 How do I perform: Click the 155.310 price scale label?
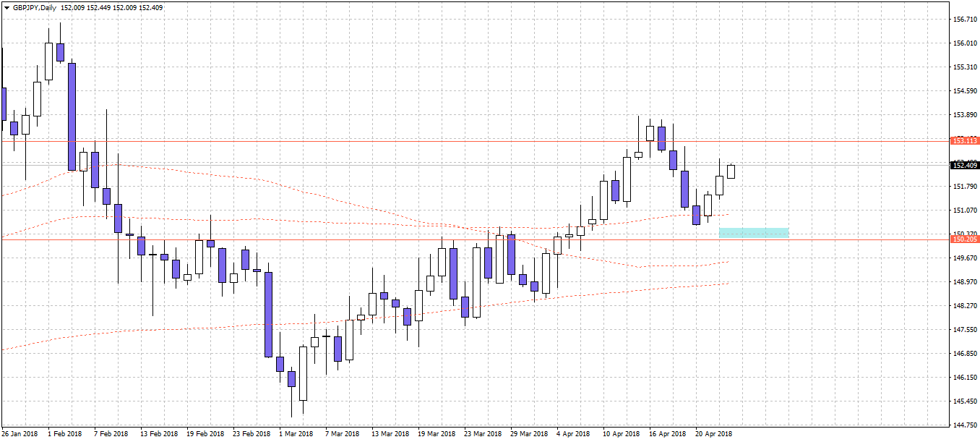(966, 67)
